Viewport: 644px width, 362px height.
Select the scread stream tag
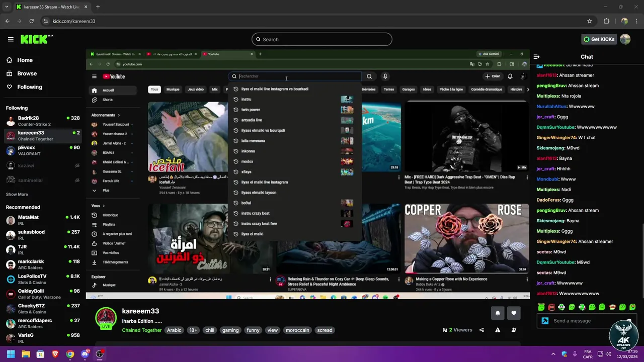[x=325, y=330]
